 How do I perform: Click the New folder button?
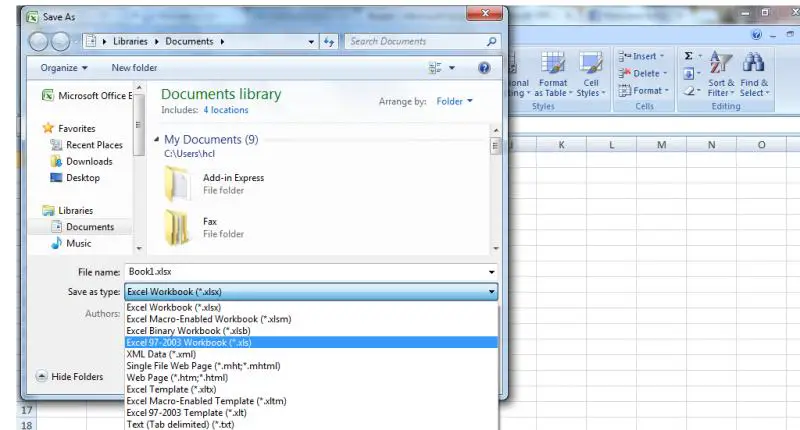(x=134, y=68)
